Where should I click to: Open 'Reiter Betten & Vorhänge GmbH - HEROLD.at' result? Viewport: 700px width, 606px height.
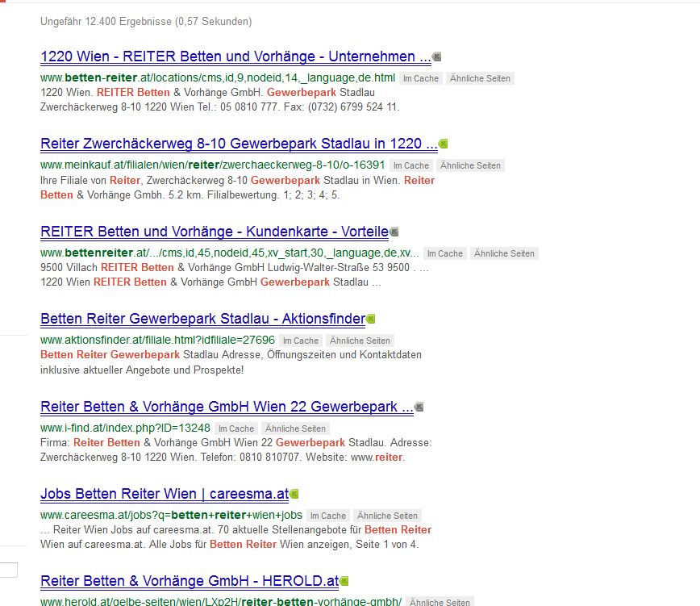[x=190, y=581]
